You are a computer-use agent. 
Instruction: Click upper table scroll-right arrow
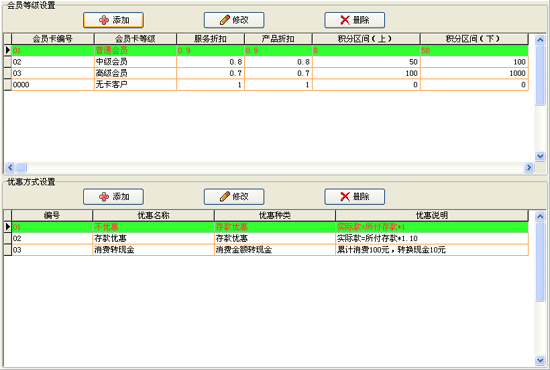pyautogui.click(x=529, y=168)
